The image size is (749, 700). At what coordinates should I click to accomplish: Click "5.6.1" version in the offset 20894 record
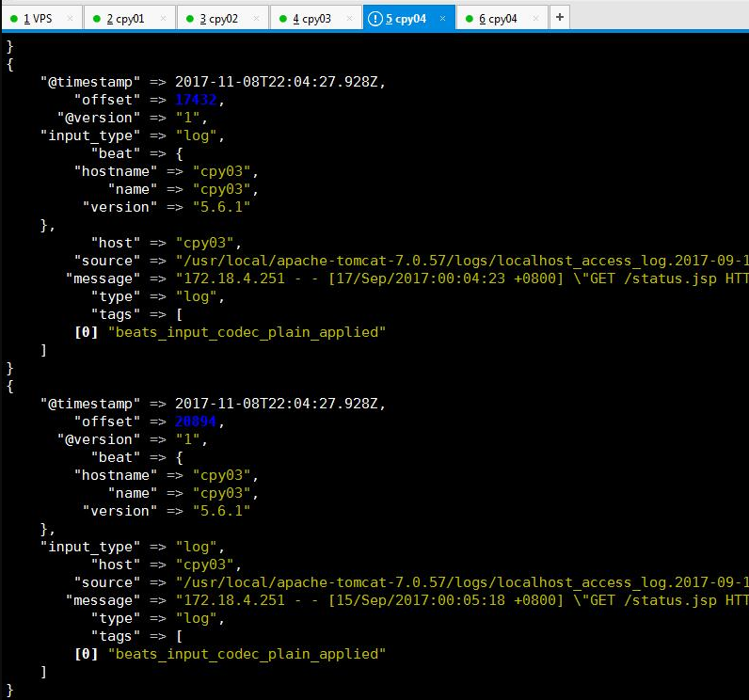221,511
